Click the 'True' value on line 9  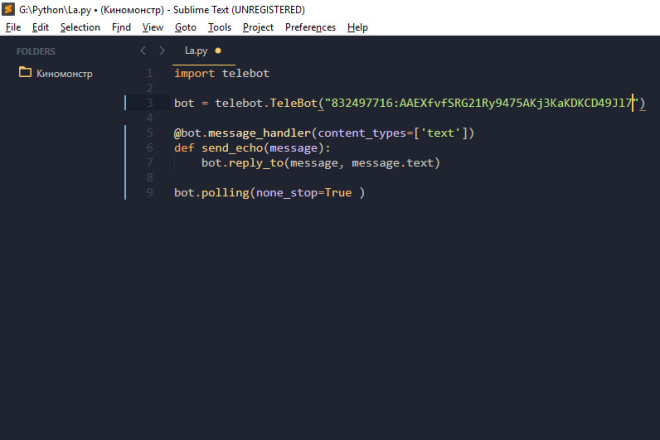338,193
